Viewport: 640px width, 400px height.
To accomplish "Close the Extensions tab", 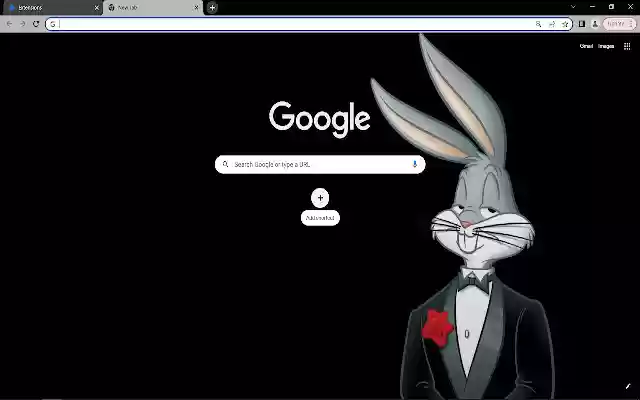I will coord(97,8).
